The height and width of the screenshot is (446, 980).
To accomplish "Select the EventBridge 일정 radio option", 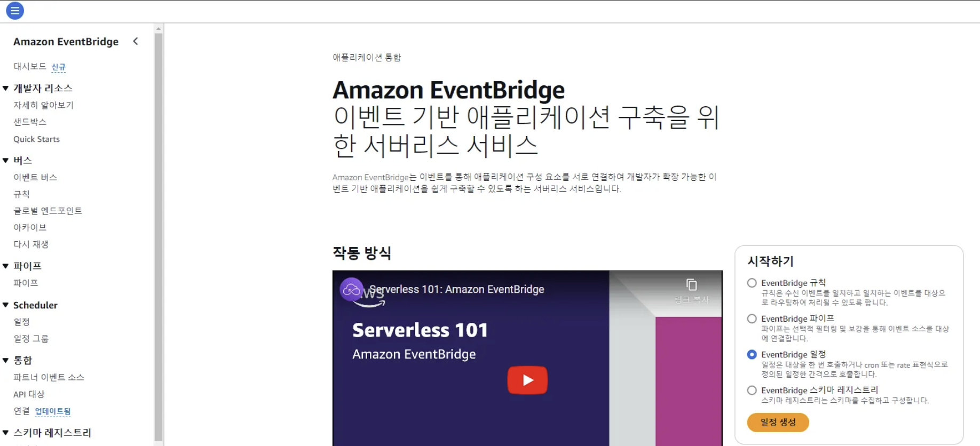I will tap(752, 354).
